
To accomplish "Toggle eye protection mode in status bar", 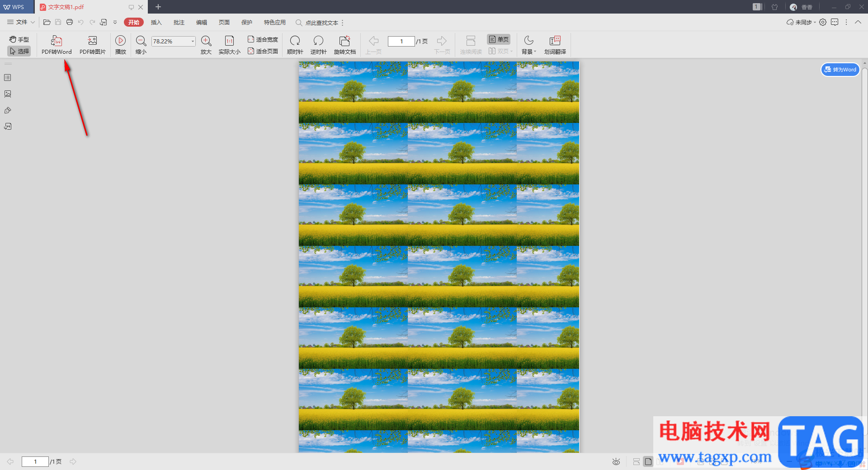I will [x=616, y=461].
